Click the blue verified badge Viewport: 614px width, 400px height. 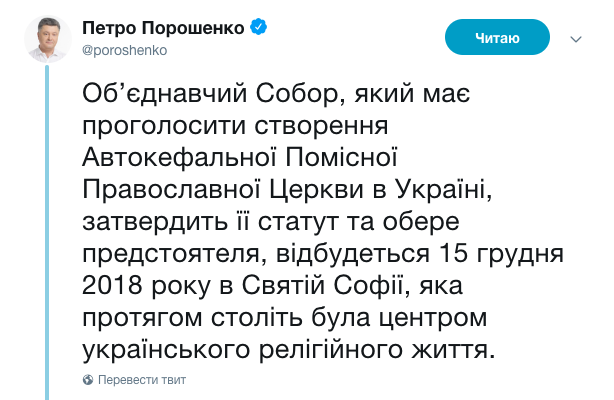pyautogui.click(x=259, y=28)
